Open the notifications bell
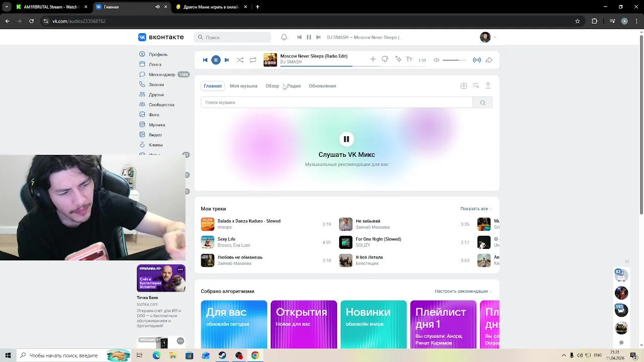This screenshot has width=644, height=362. pyautogui.click(x=284, y=37)
